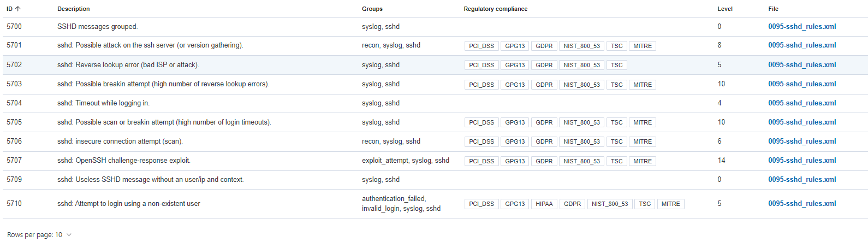Click Regulatory compliance column header
The height and width of the screenshot is (248, 868).
pos(496,9)
